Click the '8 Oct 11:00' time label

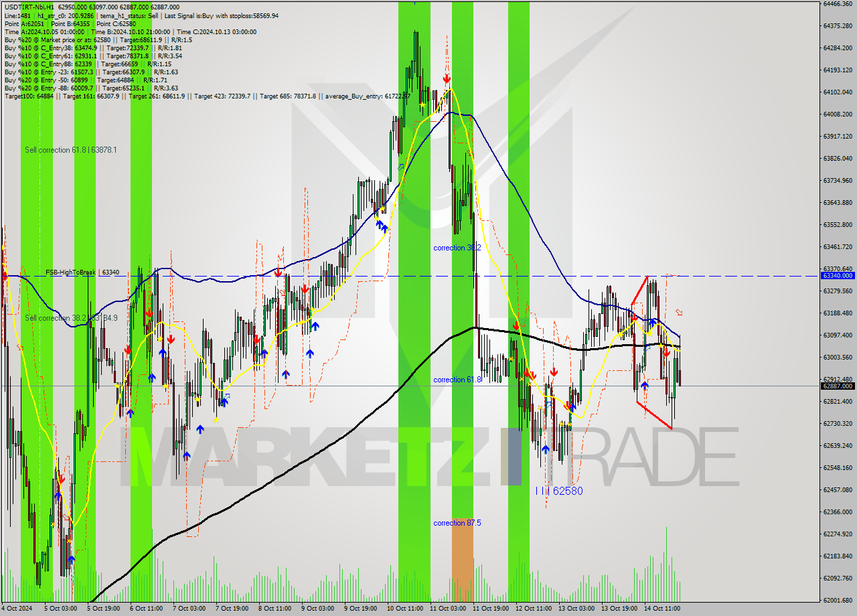point(275,609)
